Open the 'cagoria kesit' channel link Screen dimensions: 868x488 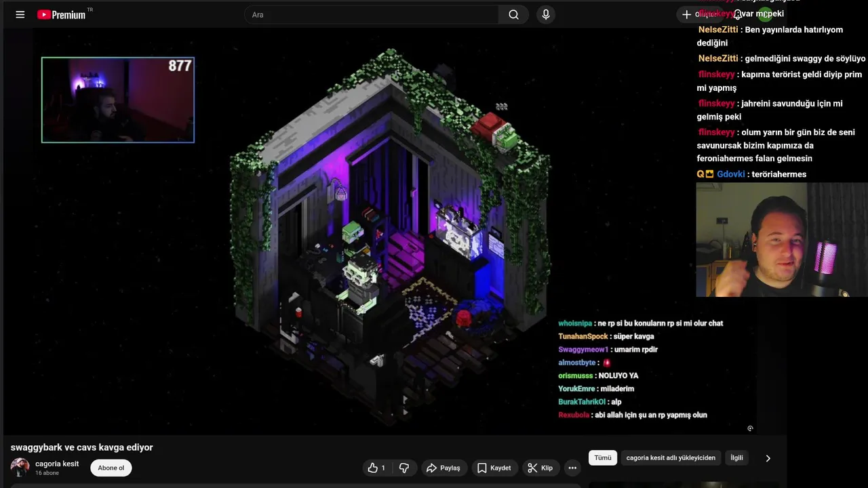[x=57, y=464]
